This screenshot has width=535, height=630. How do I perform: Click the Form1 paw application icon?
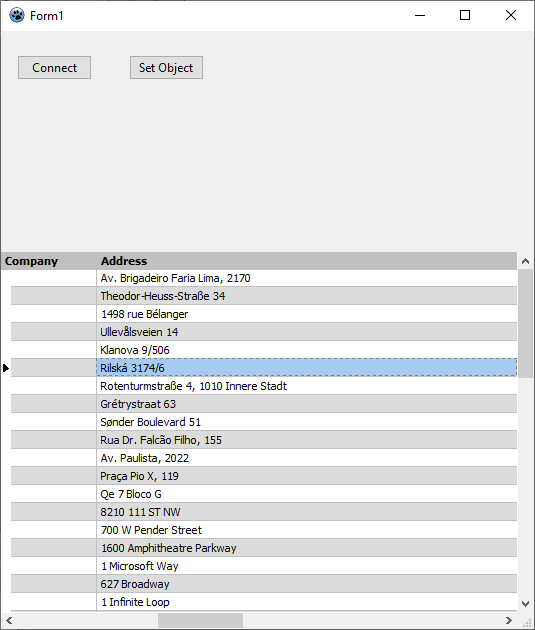point(16,15)
